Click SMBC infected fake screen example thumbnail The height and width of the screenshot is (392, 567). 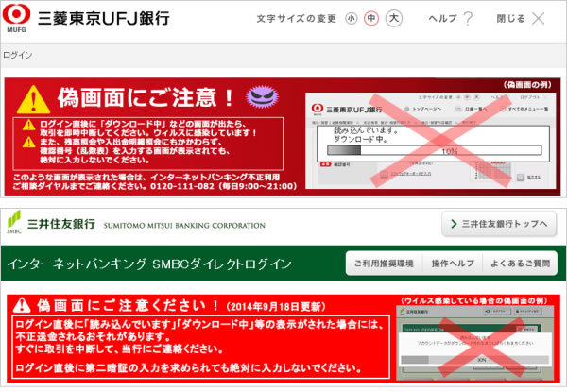[x=475, y=343]
